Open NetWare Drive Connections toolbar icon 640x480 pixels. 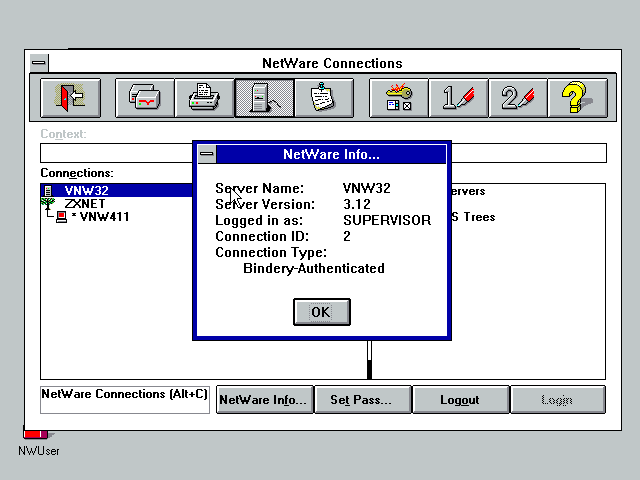pos(145,98)
